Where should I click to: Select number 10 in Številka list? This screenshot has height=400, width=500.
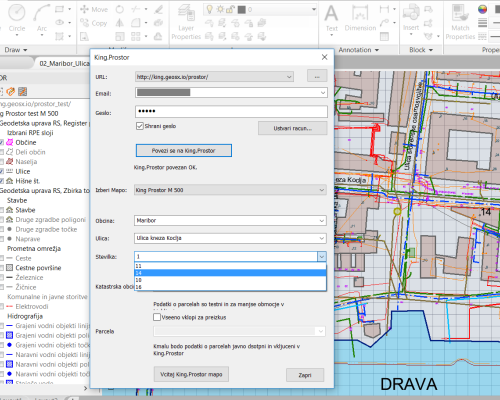(x=230, y=280)
